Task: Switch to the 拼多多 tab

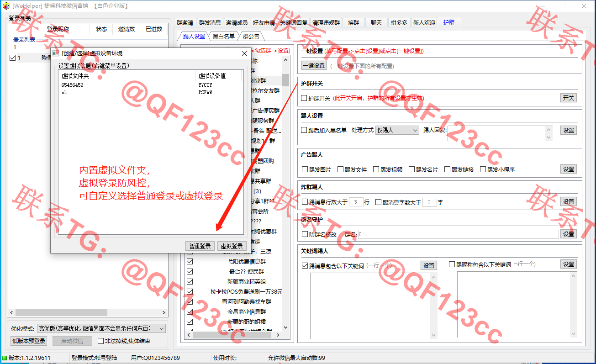Action: (399, 22)
